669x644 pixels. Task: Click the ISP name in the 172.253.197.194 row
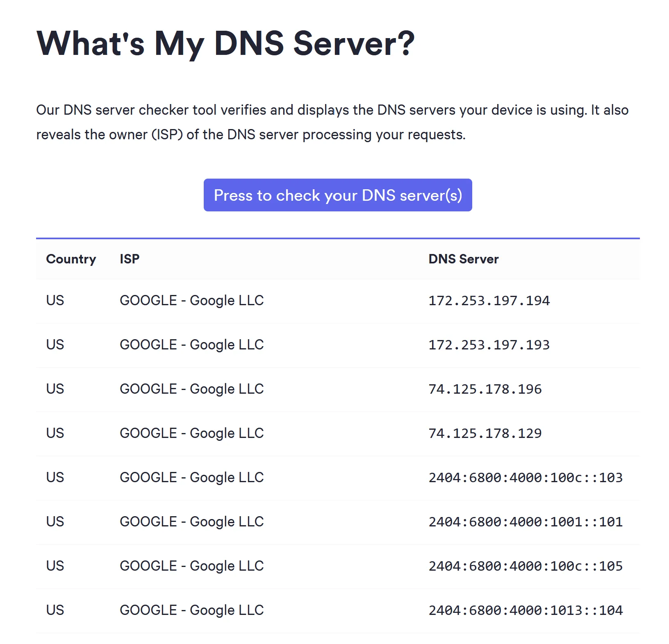pos(192,301)
